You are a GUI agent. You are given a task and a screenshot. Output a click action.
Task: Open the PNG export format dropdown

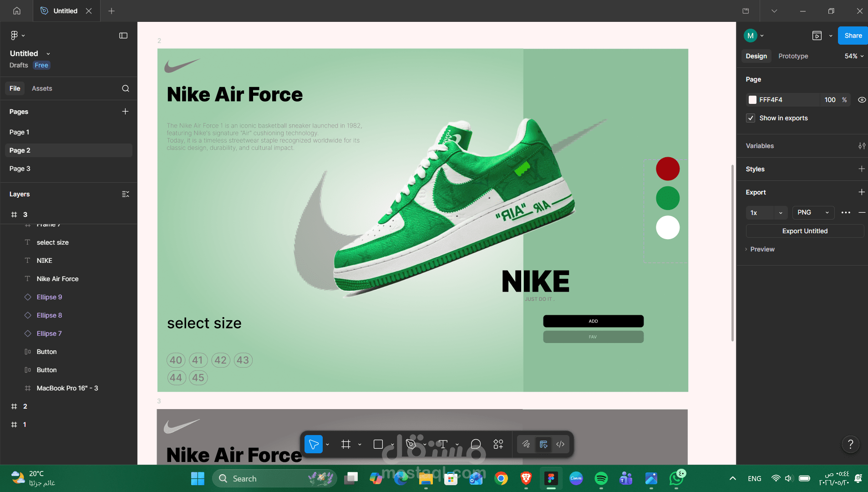click(x=813, y=213)
